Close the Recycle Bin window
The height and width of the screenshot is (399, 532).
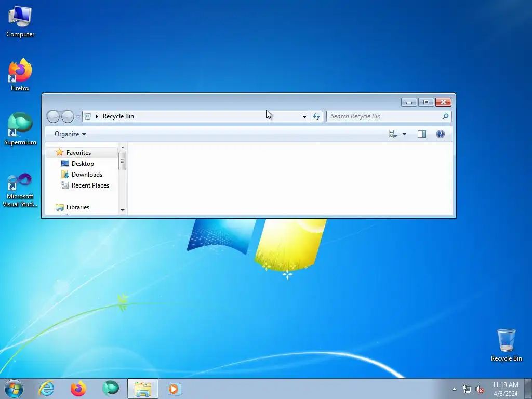click(443, 102)
